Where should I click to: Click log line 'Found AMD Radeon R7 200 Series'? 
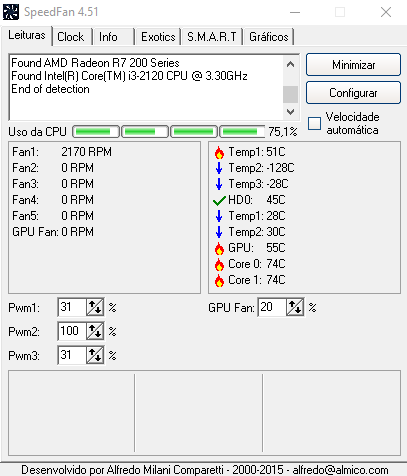pyautogui.click(x=95, y=63)
